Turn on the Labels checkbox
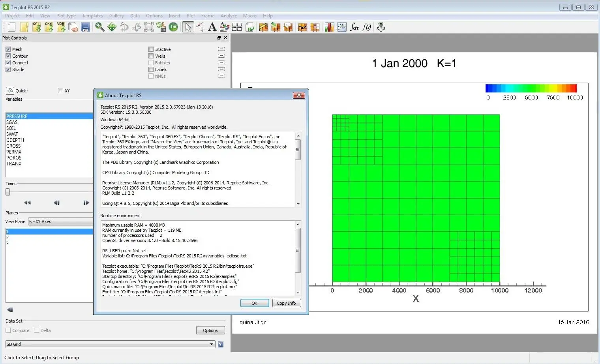Image resolution: width=600 pixels, height=364 pixels. point(151,69)
